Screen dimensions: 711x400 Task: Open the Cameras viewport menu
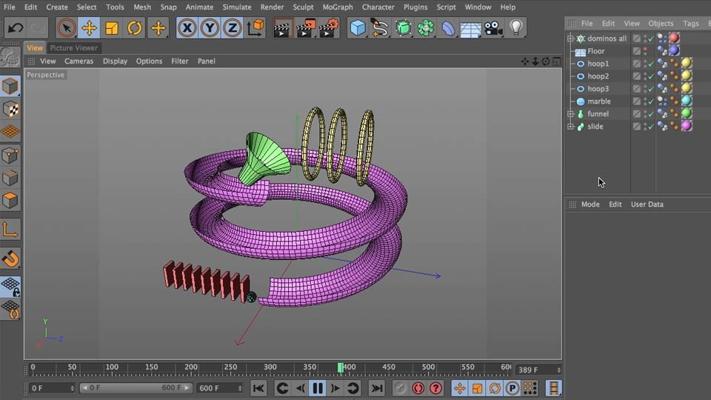click(x=78, y=61)
